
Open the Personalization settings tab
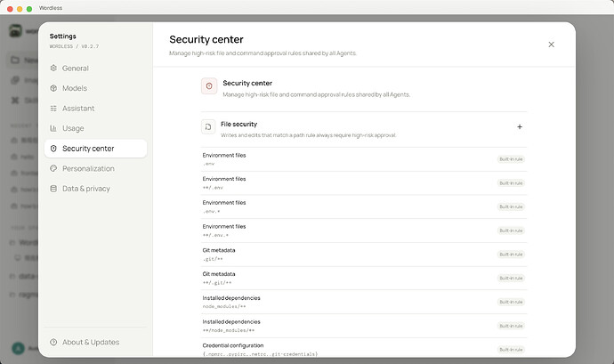95,168
